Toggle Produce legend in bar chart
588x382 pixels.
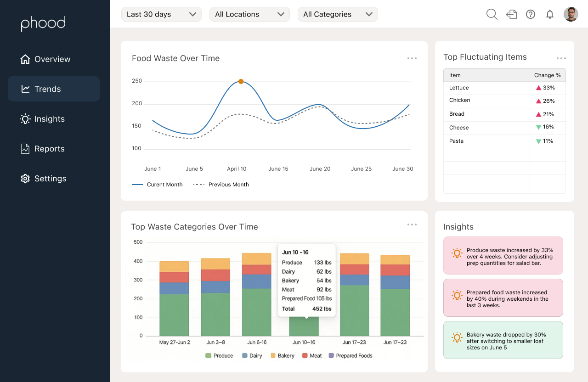pos(219,356)
